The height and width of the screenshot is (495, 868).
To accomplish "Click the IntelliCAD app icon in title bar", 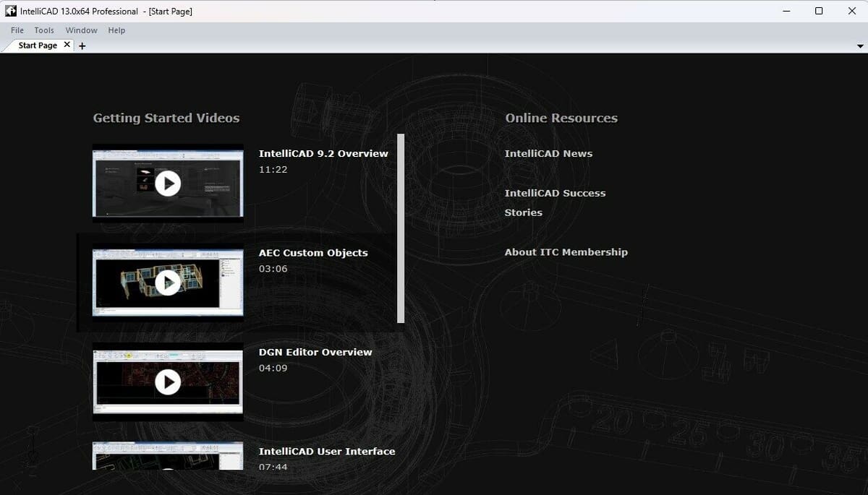I will [x=10, y=11].
